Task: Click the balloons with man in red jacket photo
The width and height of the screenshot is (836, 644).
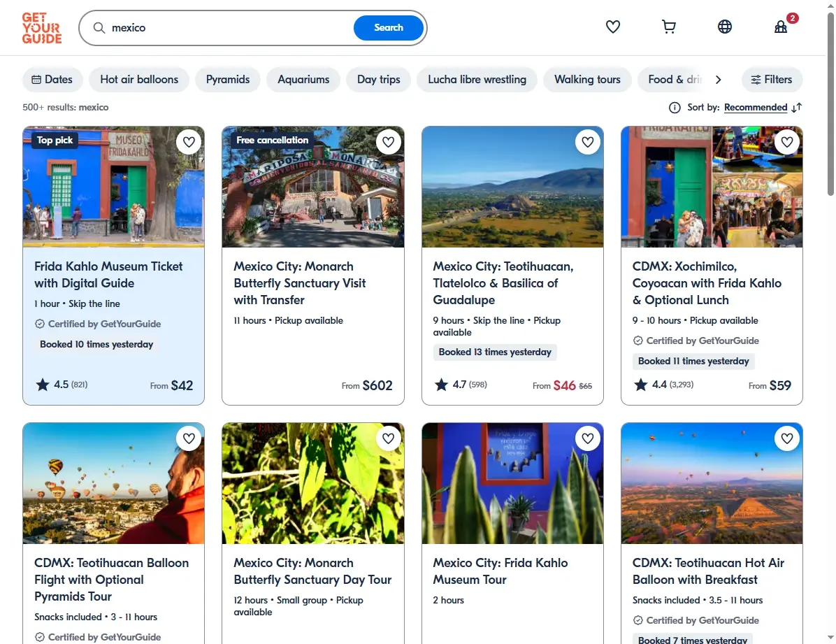Action: [x=113, y=483]
